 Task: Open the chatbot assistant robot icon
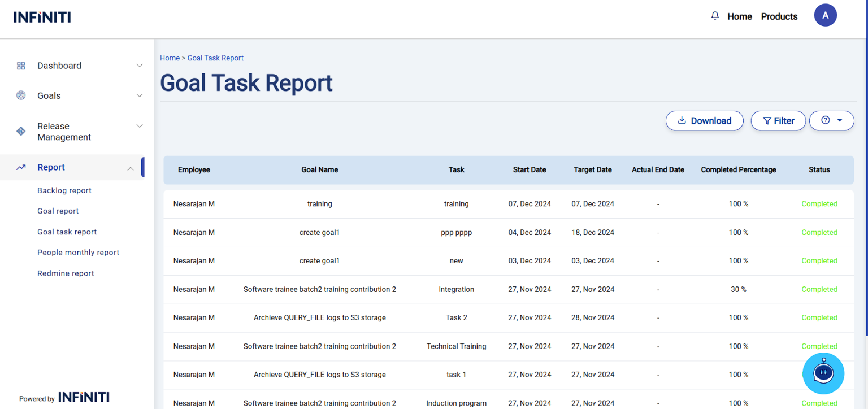tap(823, 373)
